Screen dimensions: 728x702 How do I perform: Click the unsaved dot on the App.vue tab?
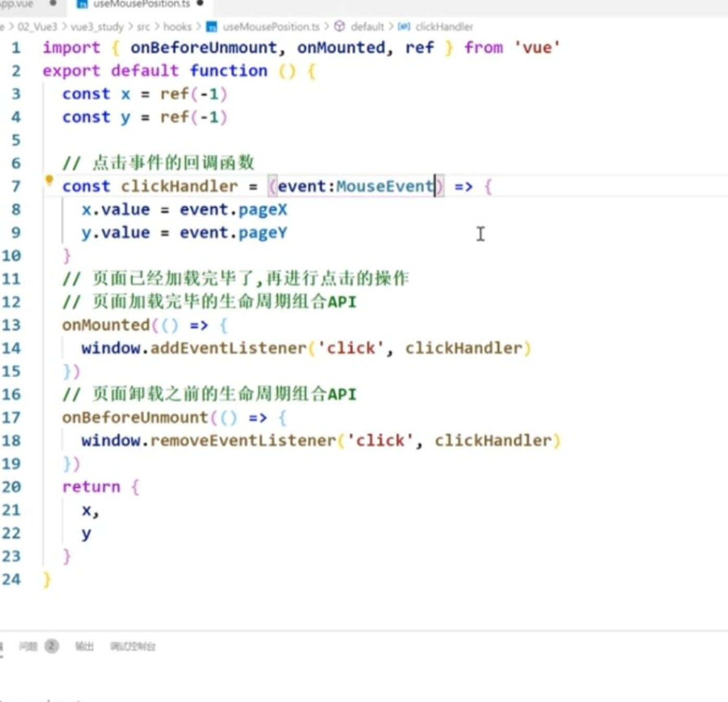point(53,3)
